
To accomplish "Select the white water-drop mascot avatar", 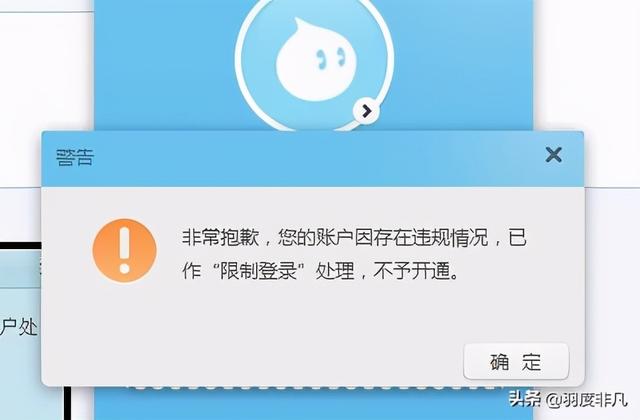I will 316,59.
